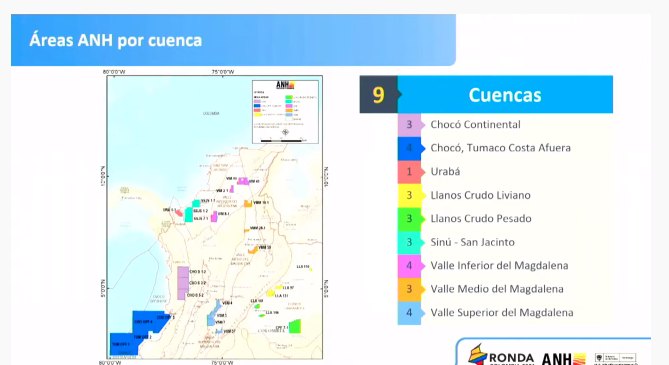669x365 pixels.
Task: Click the ministry emblem logo at bottom right
Action: tap(616, 358)
